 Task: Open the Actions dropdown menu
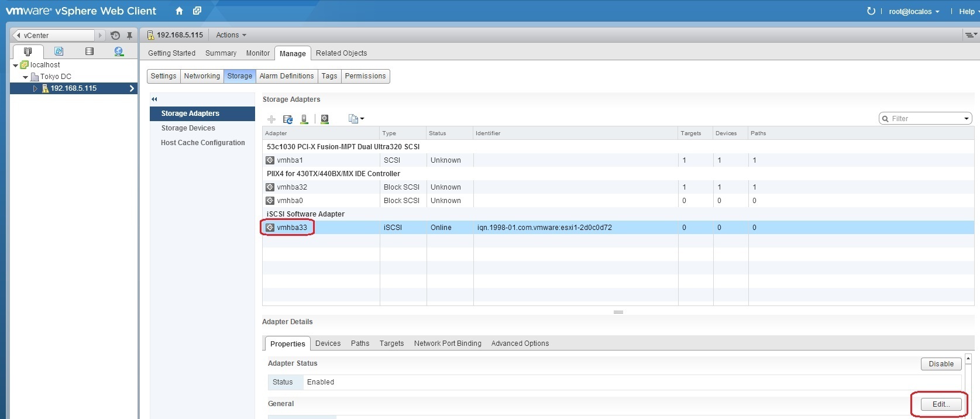(x=231, y=35)
